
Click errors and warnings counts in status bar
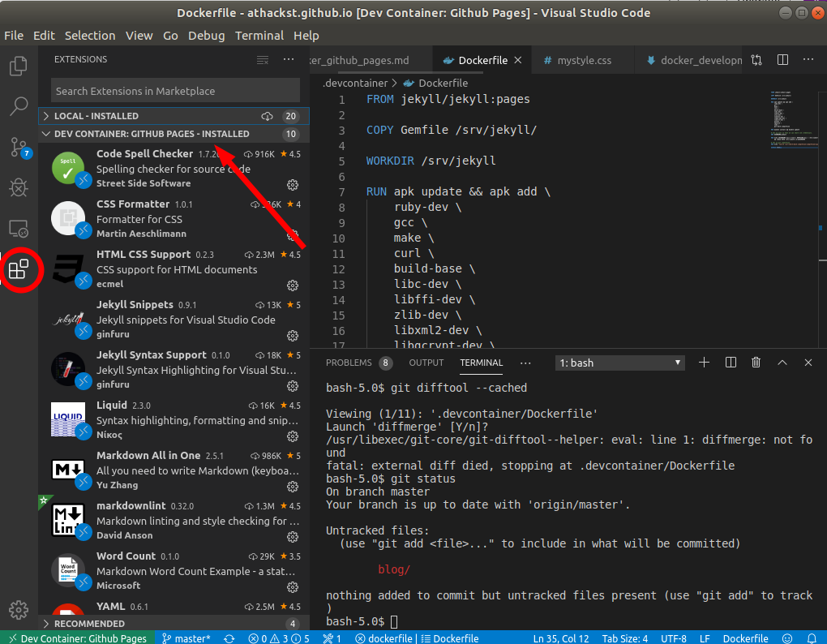[x=279, y=638]
